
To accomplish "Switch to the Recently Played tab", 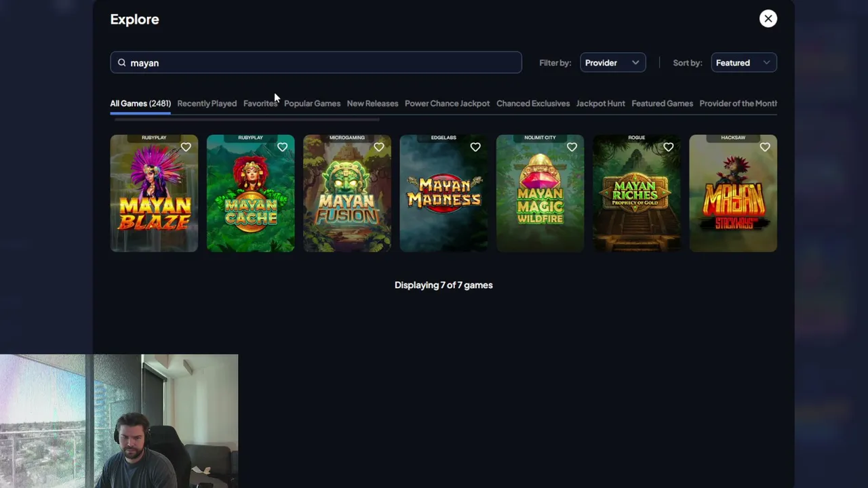I will click(207, 104).
